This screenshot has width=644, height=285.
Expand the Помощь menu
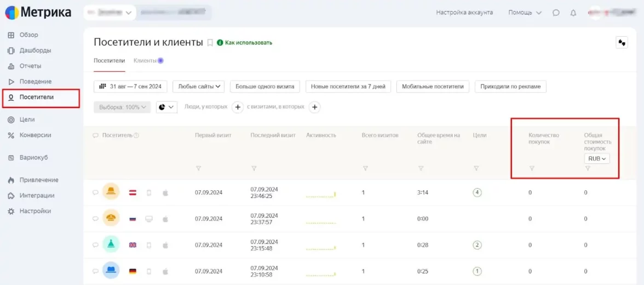525,13
